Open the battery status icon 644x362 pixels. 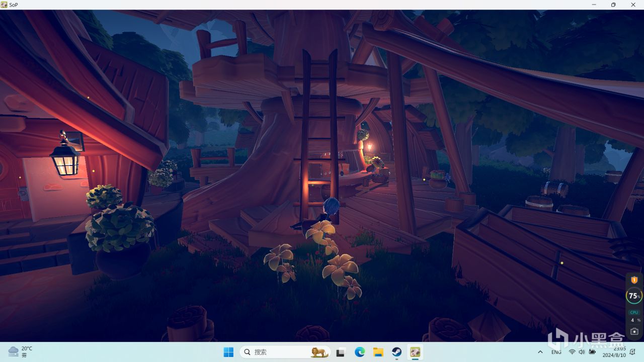593,352
